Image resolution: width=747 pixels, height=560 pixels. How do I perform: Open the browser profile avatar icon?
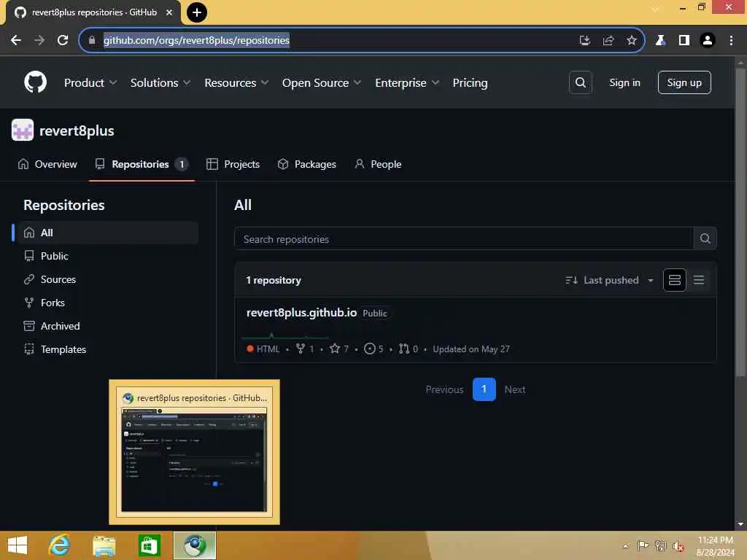click(x=708, y=41)
